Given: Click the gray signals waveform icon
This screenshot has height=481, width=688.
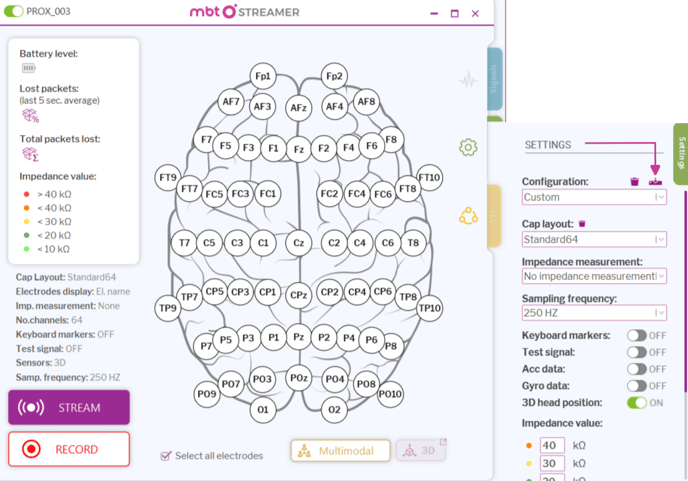Looking at the screenshot, I should click(x=468, y=80).
